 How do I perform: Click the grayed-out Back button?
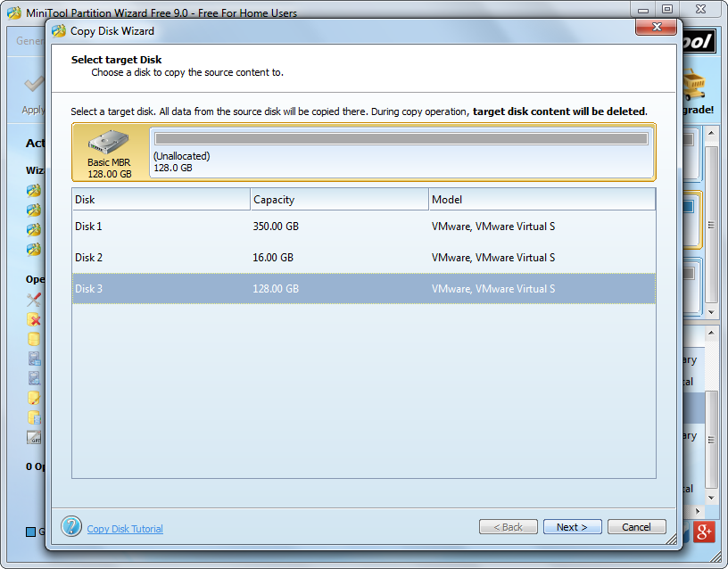508,527
